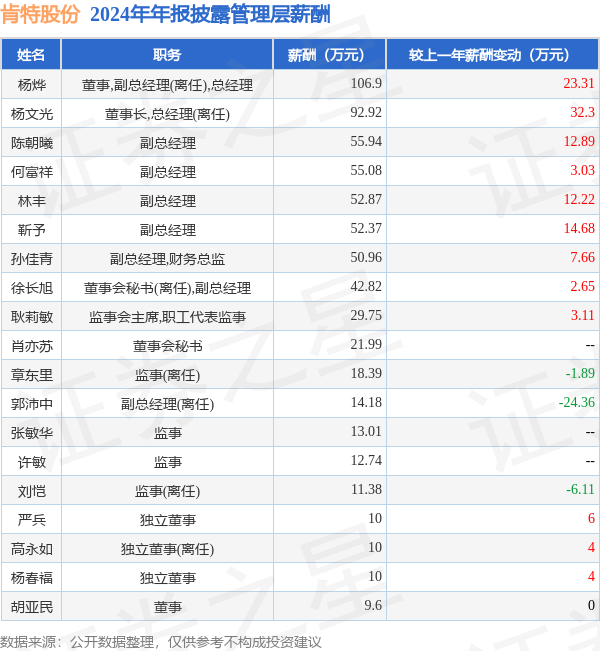Click the title text 肯特股份
This screenshot has width=600, height=651.
(x=40, y=14)
